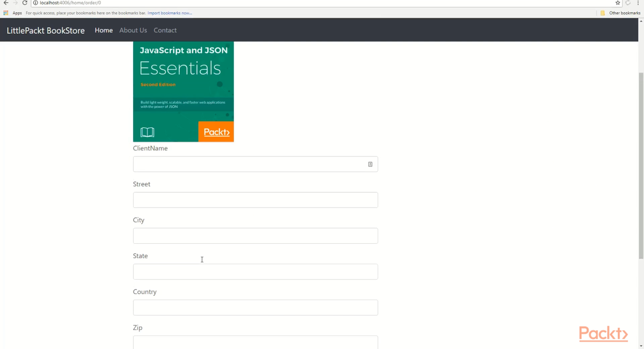Viewport: 644px width, 349px height.
Task: Click the Street label
Action: (142, 184)
